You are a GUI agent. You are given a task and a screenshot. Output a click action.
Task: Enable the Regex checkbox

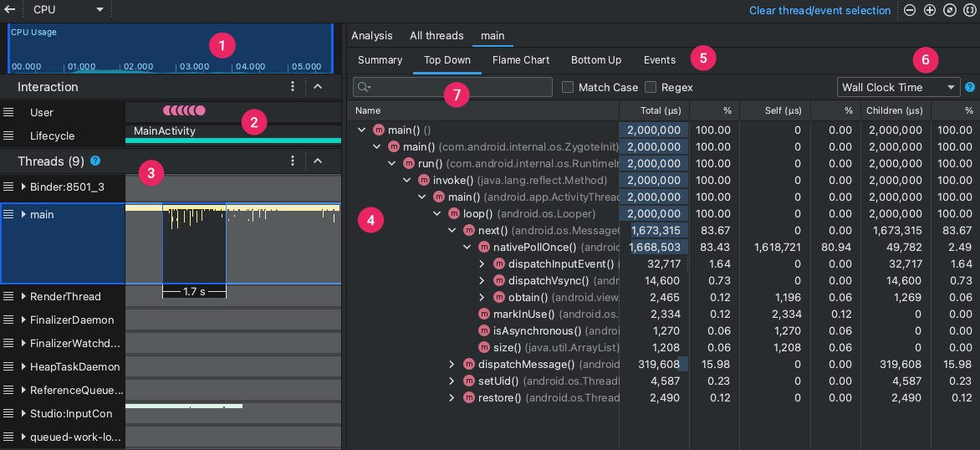650,88
